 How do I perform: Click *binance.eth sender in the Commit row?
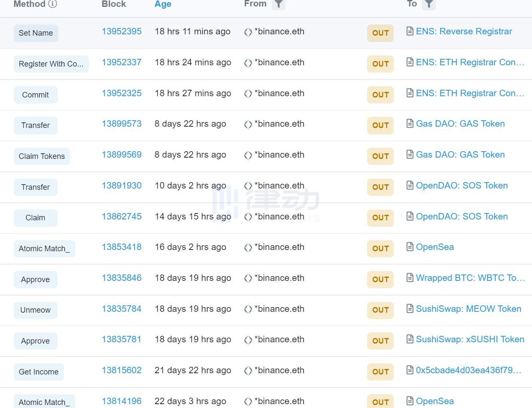click(279, 93)
